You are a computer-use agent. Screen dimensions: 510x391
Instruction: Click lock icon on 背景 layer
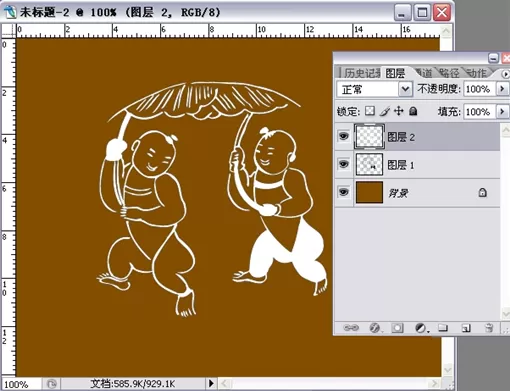[482, 192]
